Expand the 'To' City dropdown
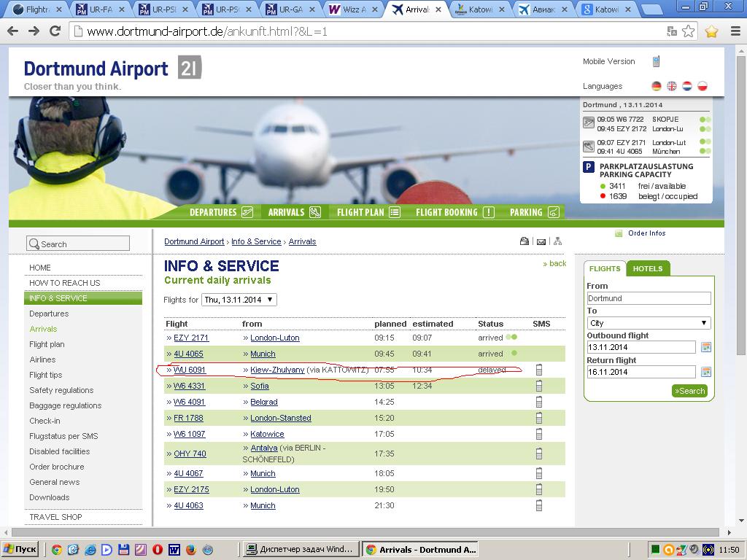The image size is (747, 560). point(649,323)
